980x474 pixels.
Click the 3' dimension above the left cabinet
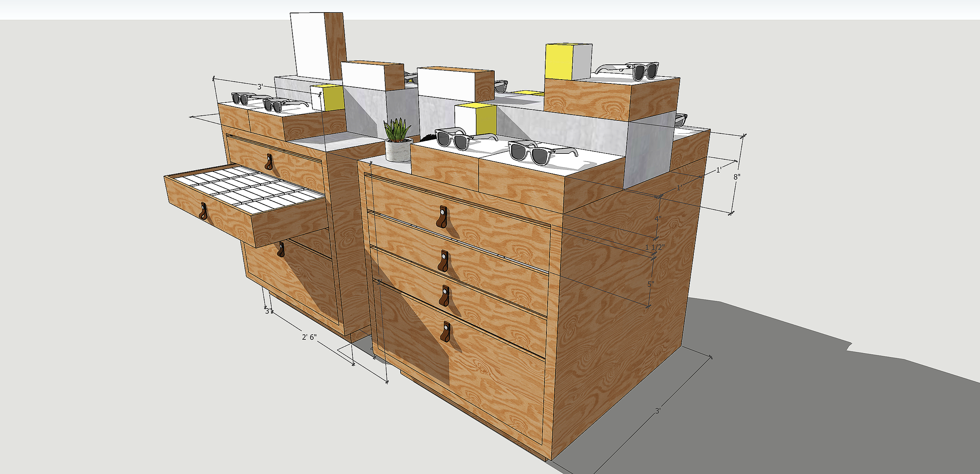click(x=260, y=87)
